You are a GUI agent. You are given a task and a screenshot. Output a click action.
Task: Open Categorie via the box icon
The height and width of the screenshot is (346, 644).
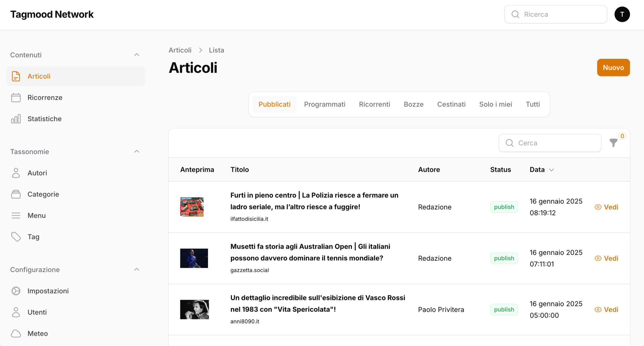click(x=16, y=194)
